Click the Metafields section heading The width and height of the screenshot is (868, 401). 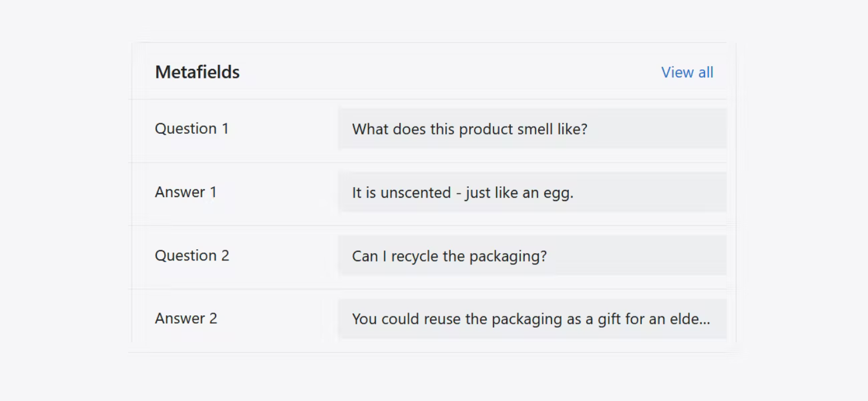197,72
